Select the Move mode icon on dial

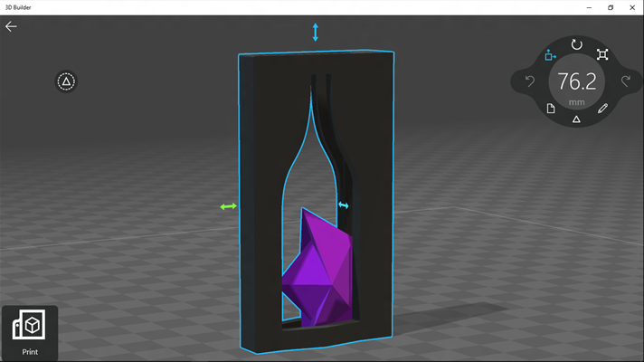click(550, 55)
